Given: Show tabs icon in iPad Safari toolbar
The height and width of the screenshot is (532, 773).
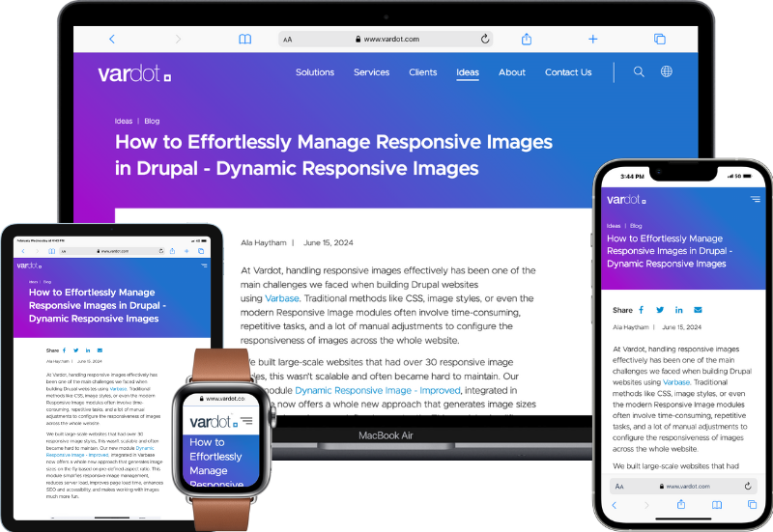Looking at the screenshot, I should pyautogui.click(x=201, y=251).
